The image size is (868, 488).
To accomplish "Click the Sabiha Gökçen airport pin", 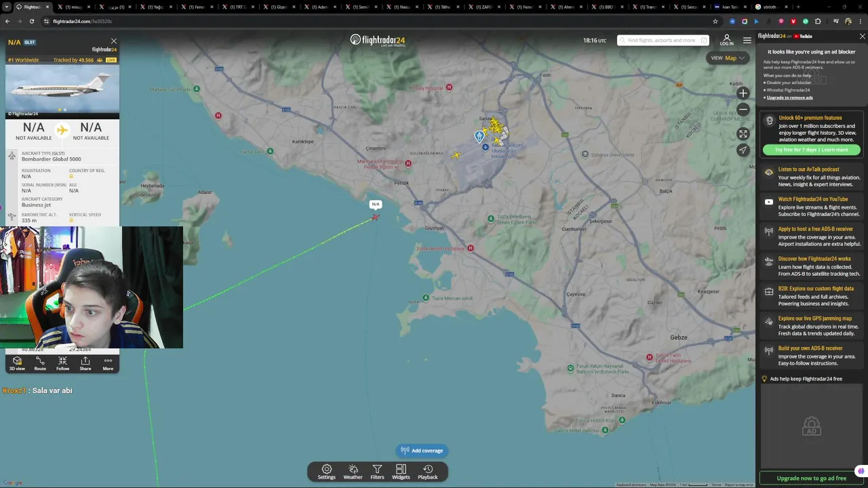I will pos(479,136).
